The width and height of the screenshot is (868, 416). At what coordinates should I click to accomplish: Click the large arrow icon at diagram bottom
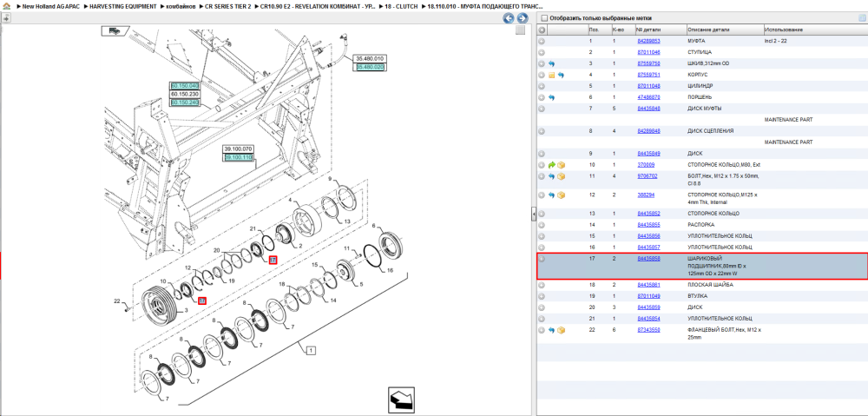coord(401,399)
